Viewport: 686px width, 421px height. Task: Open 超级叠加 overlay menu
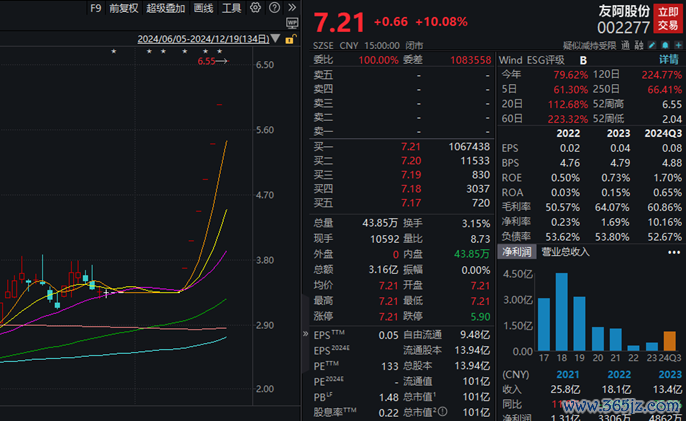point(165,8)
